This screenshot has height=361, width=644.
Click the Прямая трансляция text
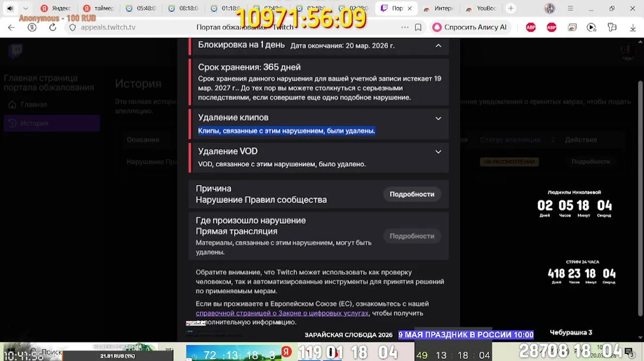[x=236, y=231]
